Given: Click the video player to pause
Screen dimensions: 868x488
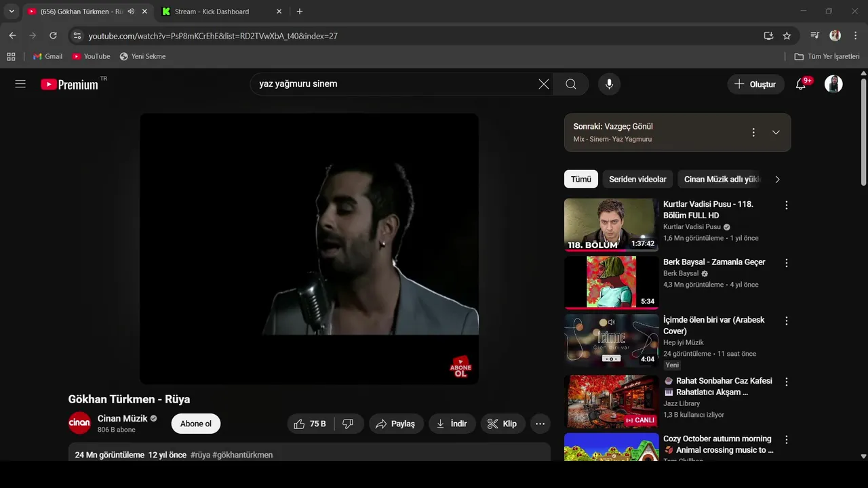Looking at the screenshot, I should click(x=309, y=249).
